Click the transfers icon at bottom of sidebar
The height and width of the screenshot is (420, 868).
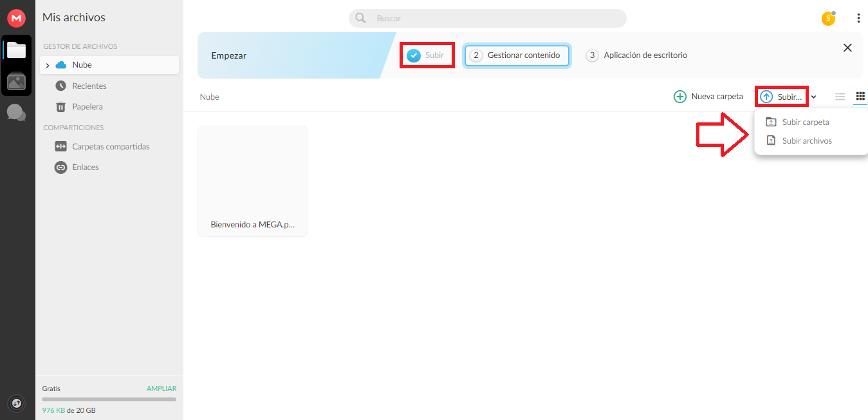point(16,403)
